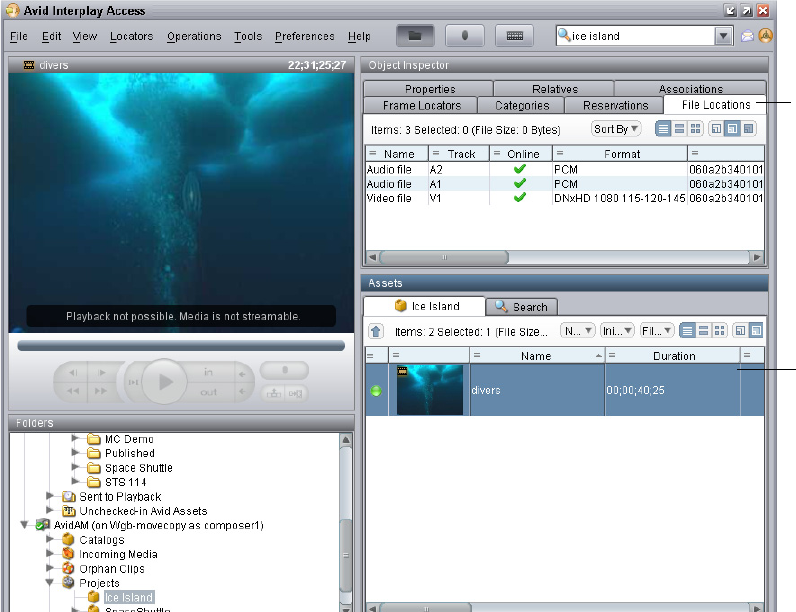
Task: Click the fast forward button
Action: 102,391
